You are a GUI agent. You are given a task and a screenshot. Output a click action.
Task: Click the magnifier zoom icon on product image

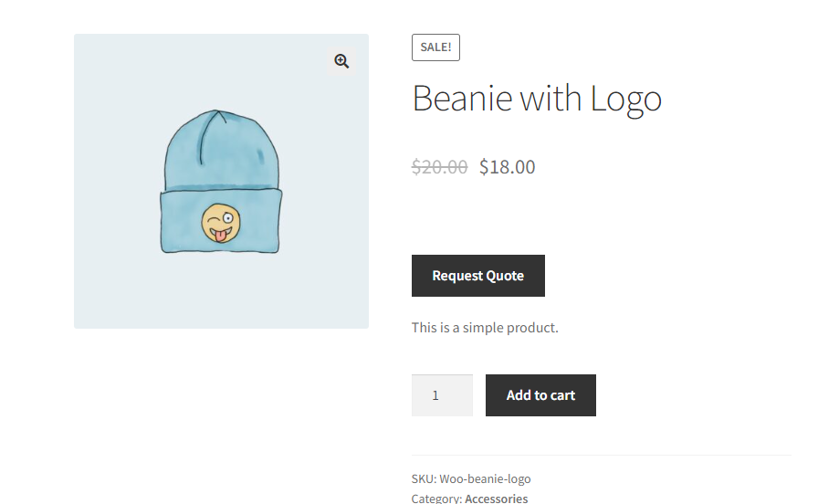[x=341, y=61]
